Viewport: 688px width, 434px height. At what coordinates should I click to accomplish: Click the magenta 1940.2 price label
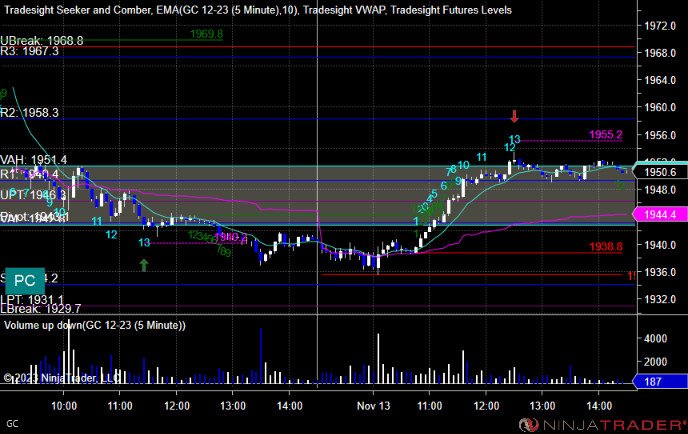[x=231, y=237]
